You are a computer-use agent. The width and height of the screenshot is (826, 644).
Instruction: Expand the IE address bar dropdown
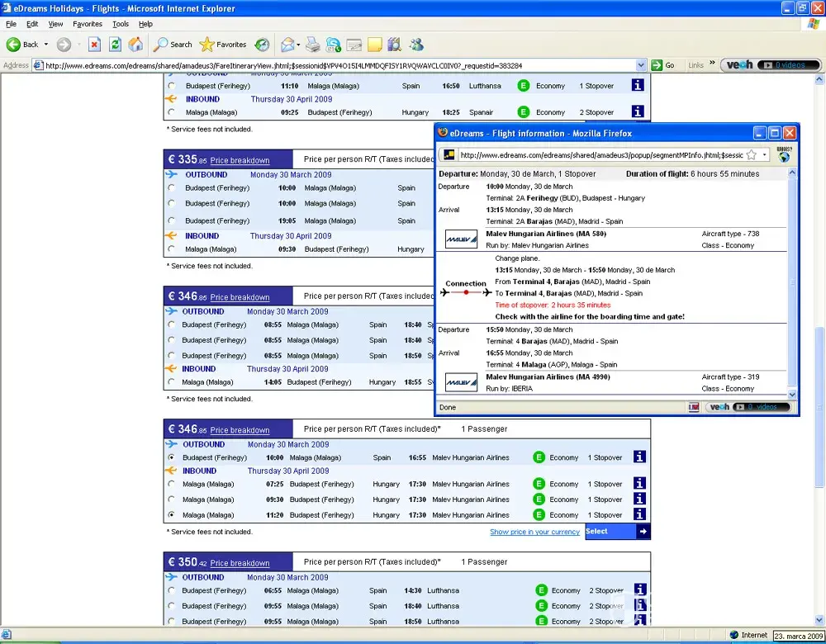[641, 65]
